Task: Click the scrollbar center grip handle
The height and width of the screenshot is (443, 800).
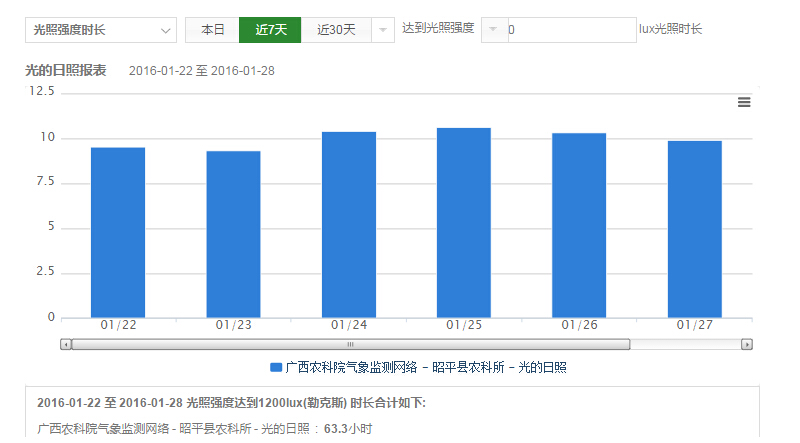Action: [350, 344]
